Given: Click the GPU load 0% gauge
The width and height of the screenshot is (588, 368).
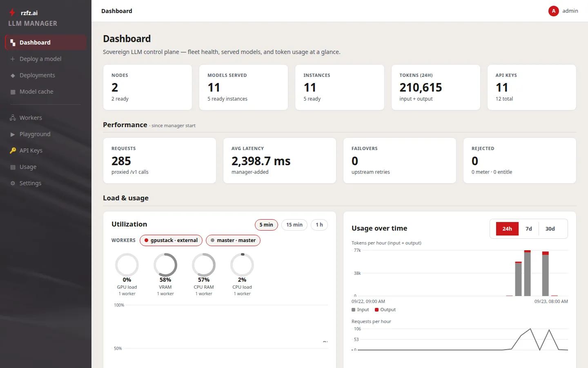Looking at the screenshot, I should coord(127,265).
